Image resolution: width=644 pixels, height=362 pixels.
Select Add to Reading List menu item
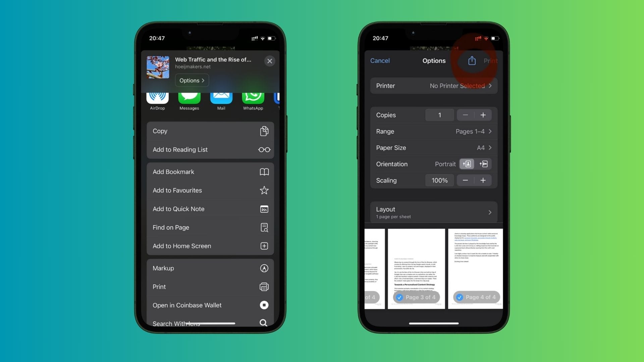pos(210,149)
